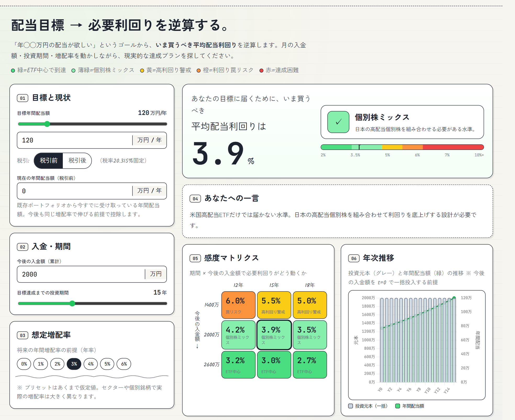
Task: Select the 6.0% 罠リスク matrix cell
Action: 238,305
